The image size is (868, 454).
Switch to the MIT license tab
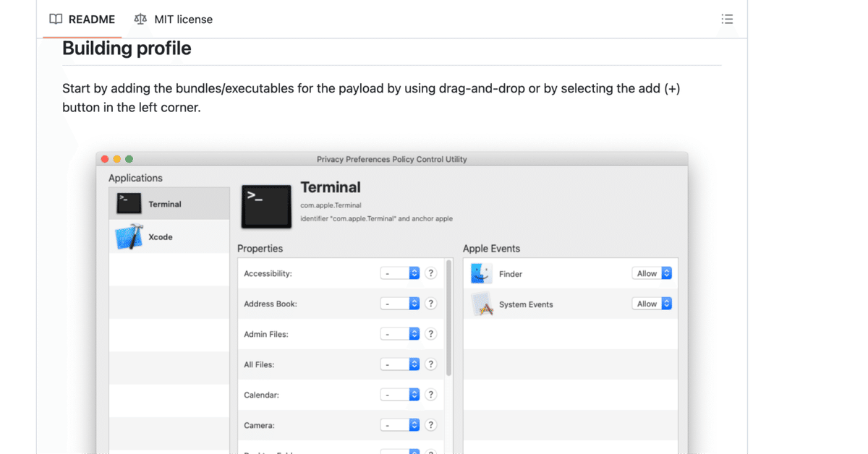[174, 20]
